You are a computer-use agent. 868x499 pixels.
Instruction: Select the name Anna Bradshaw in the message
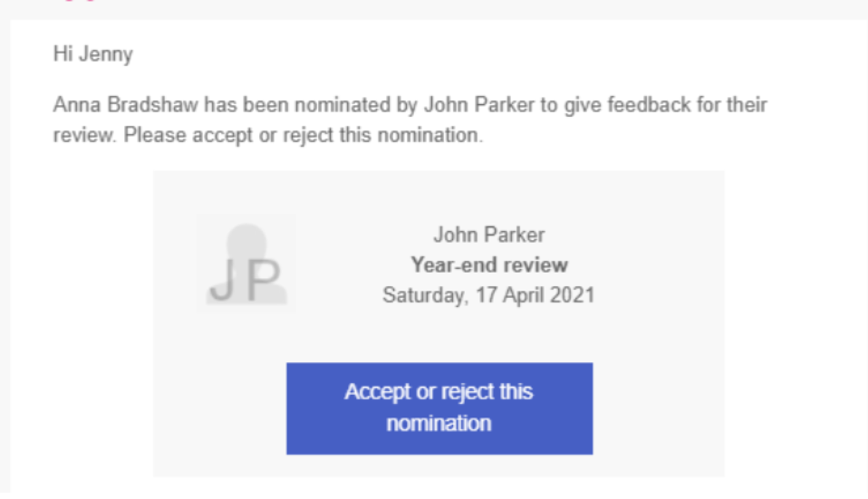pyautogui.click(x=126, y=104)
